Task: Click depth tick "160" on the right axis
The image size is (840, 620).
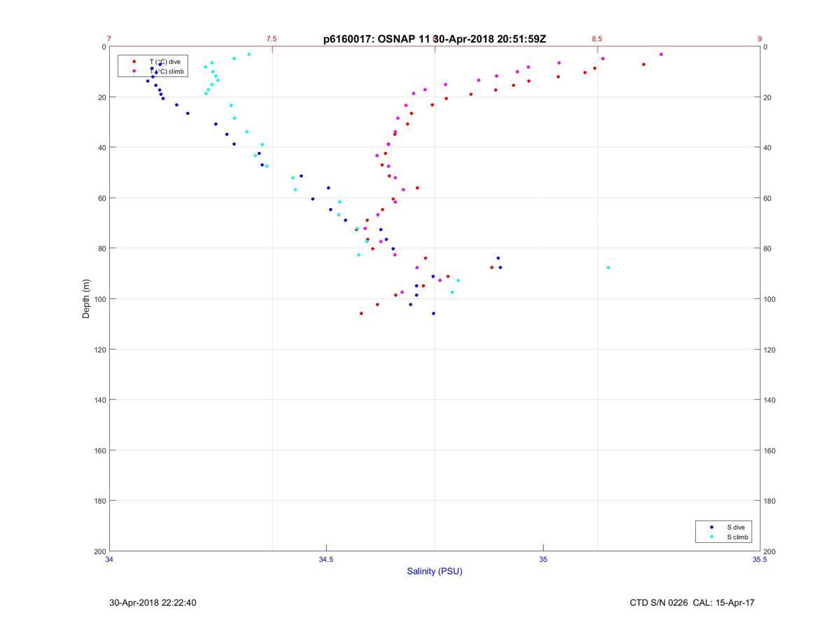Action: click(769, 450)
